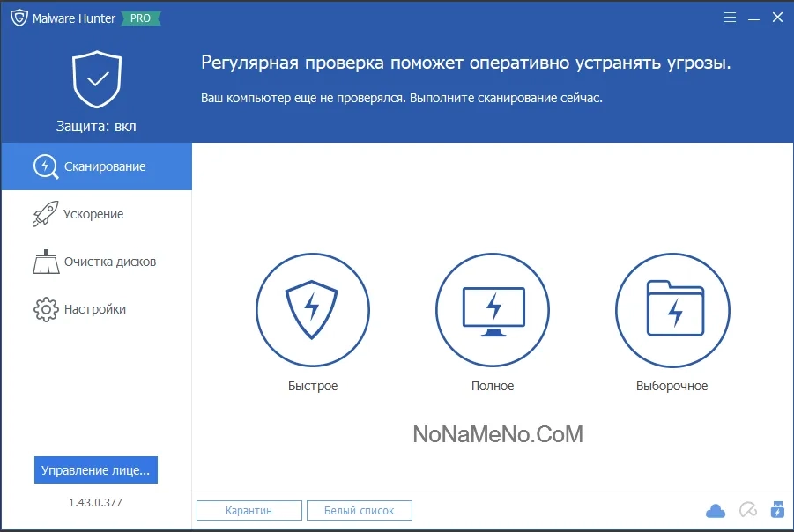The width and height of the screenshot is (794, 532).
Task: Click the large protection shield checkmark icon
Action: point(97,81)
